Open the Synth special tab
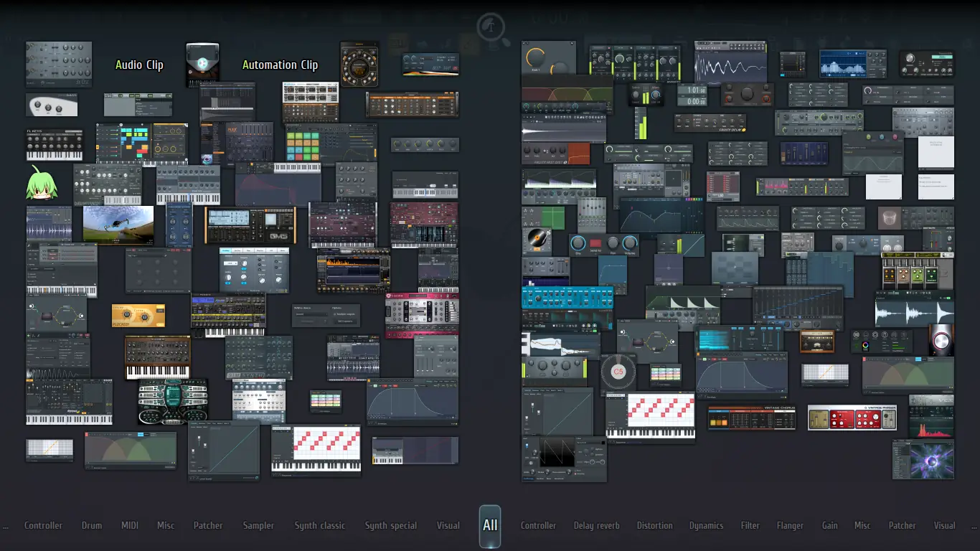The width and height of the screenshot is (980, 551). coord(391,525)
